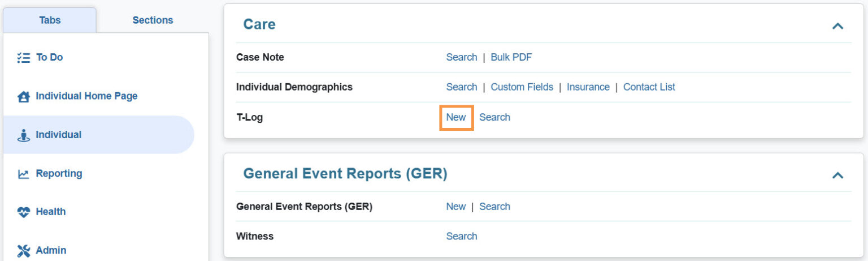868x261 pixels.
Task: Search Individual Demographics
Action: 461,87
